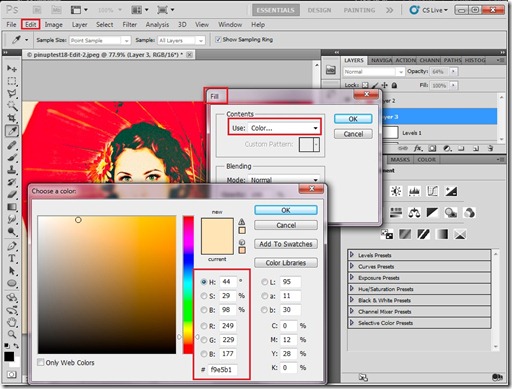Viewport: 512px width, 389px height.
Task: Select the Gradient tool
Action: click(12, 207)
